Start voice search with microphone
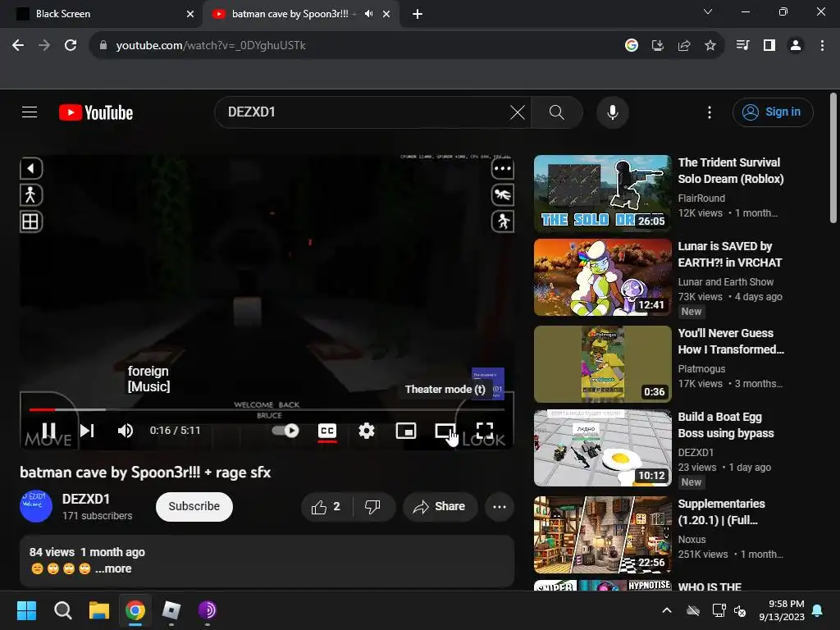The height and width of the screenshot is (630, 840). [612, 112]
